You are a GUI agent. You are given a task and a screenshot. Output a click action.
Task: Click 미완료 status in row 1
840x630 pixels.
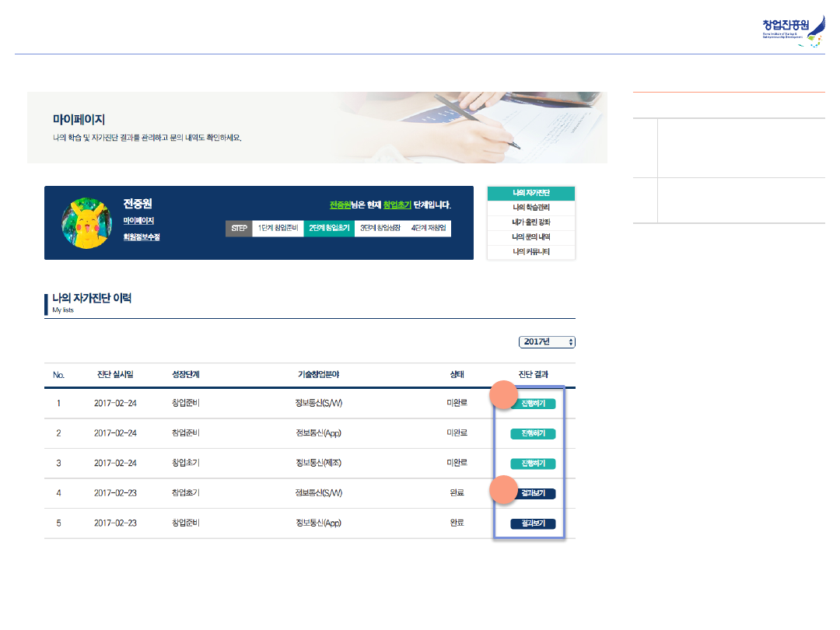point(457,403)
